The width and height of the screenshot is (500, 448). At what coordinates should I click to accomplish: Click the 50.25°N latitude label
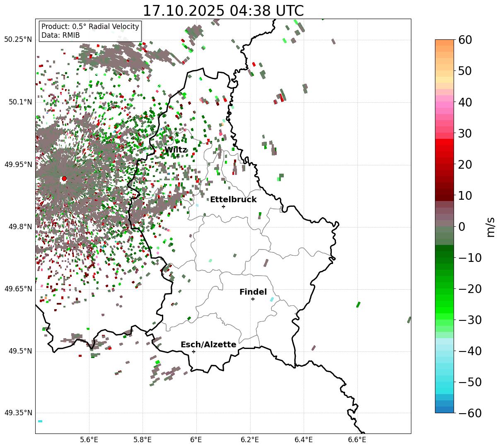pyautogui.click(x=18, y=40)
